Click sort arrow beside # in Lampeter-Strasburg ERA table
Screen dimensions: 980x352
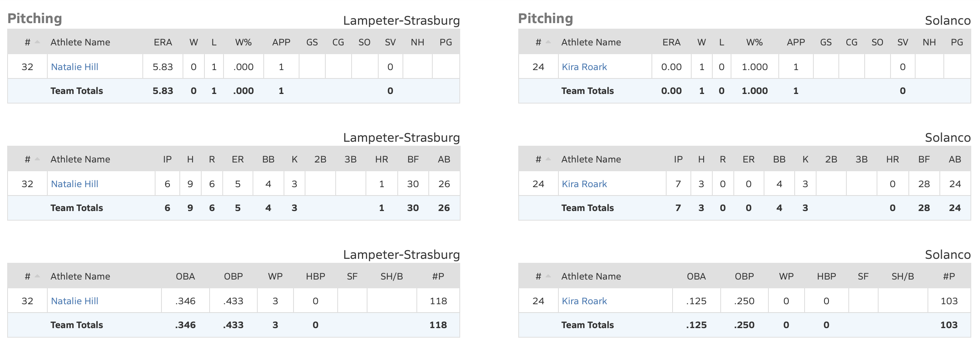point(37,42)
